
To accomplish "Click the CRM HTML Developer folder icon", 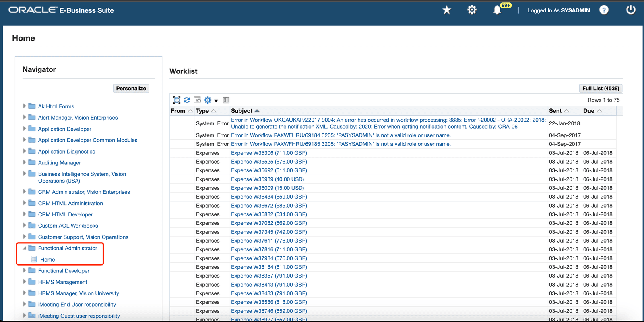I will click(x=32, y=214).
